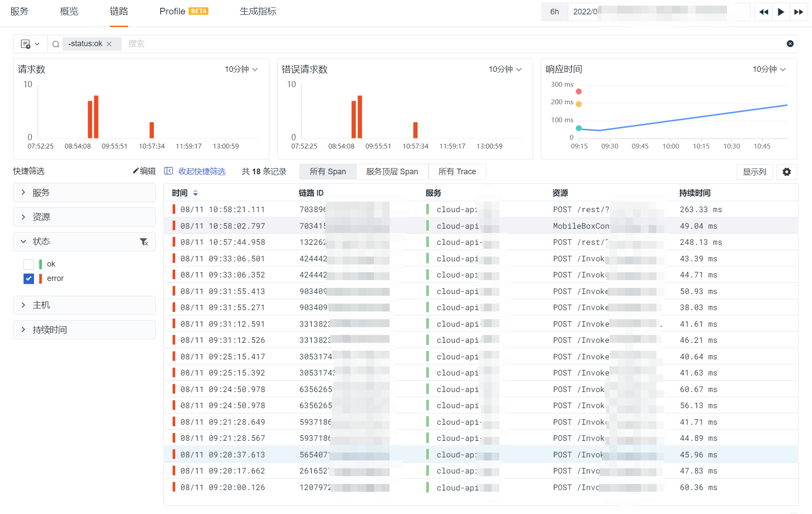Click the 显示列 button
The height and width of the screenshot is (514, 812).
[754, 172]
